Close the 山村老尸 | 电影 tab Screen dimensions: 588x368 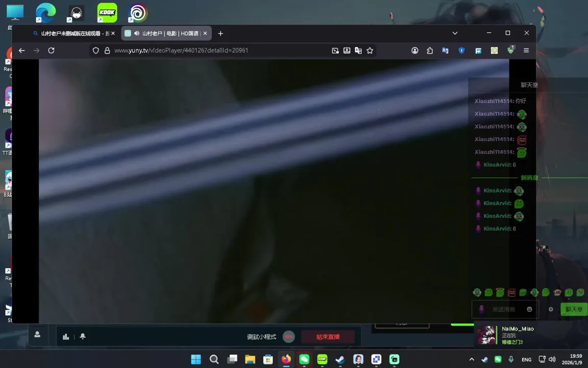pos(205,33)
